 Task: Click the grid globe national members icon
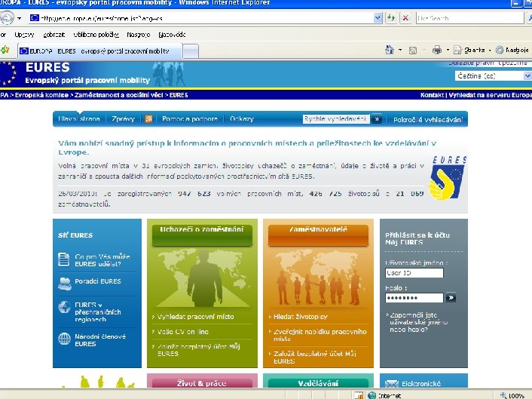64,339
